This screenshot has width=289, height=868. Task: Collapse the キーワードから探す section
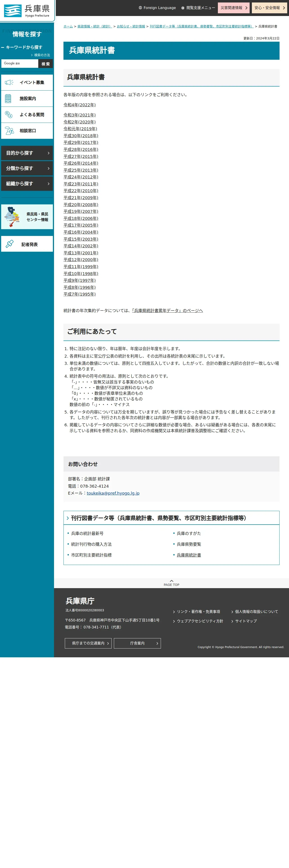click(x=22, y=47)
